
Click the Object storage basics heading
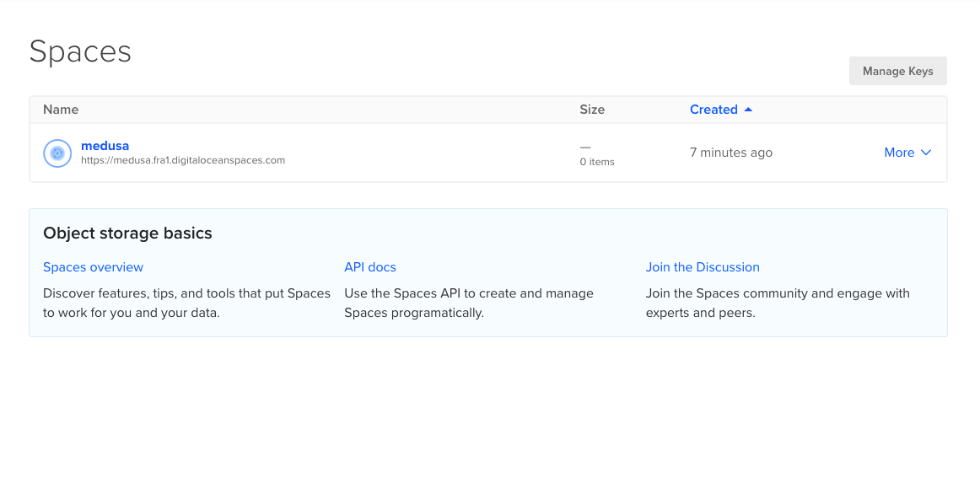click(127, 233)
